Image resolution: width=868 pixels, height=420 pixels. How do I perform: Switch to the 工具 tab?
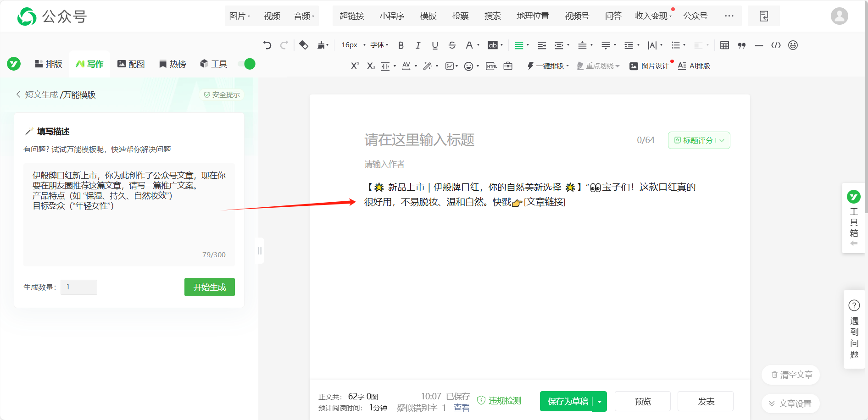(214, 64)
